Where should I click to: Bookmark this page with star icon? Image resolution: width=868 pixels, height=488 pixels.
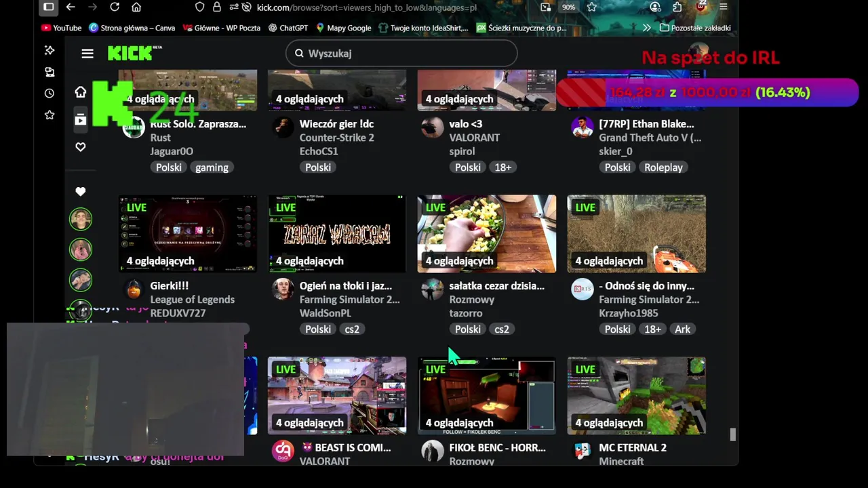592,7
